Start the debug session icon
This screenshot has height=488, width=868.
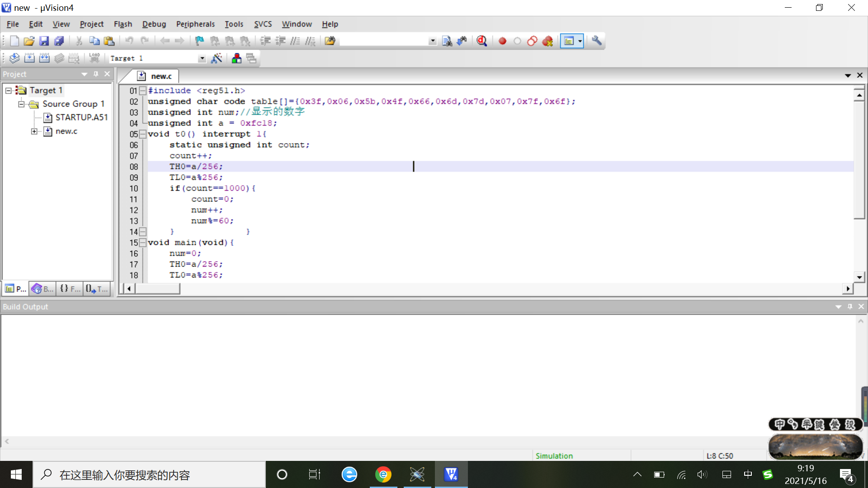[482, 41]
